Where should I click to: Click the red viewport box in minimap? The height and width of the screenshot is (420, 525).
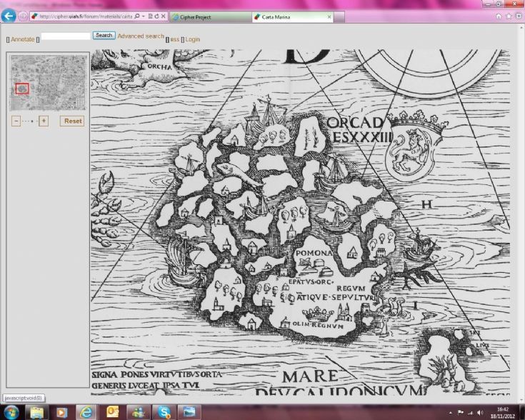click(22, 89)
